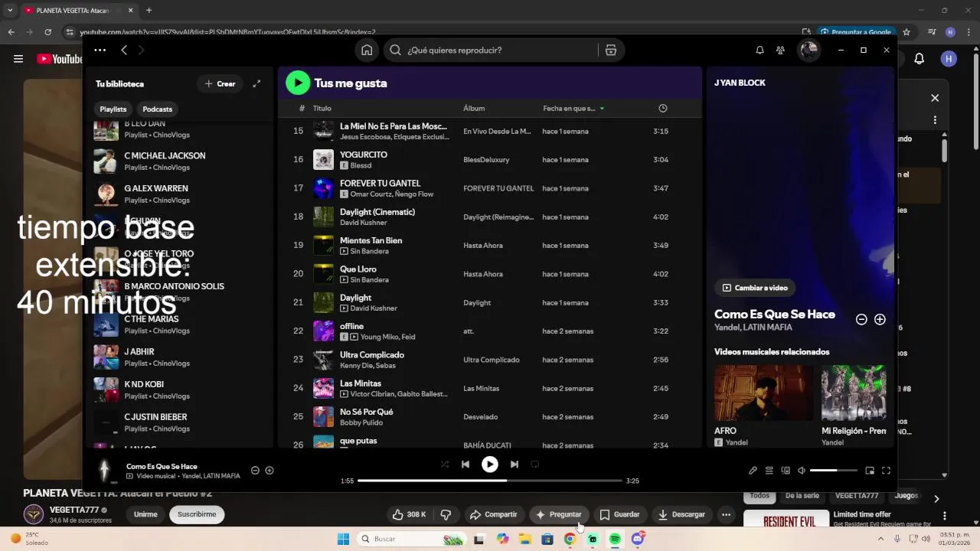980x551 pixels.
Task: Skip to previous track
Action: coord(465,464)
